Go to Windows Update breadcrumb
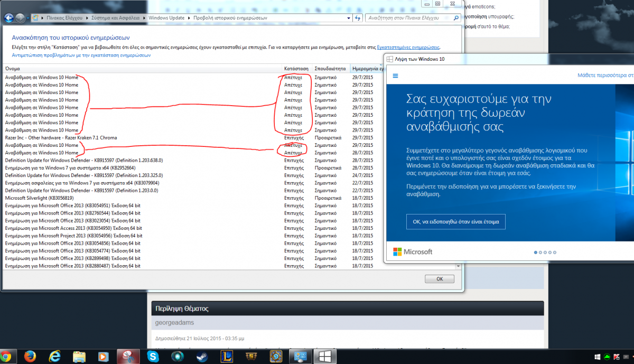This screenshot has height=364, width=634. [166, 18]
